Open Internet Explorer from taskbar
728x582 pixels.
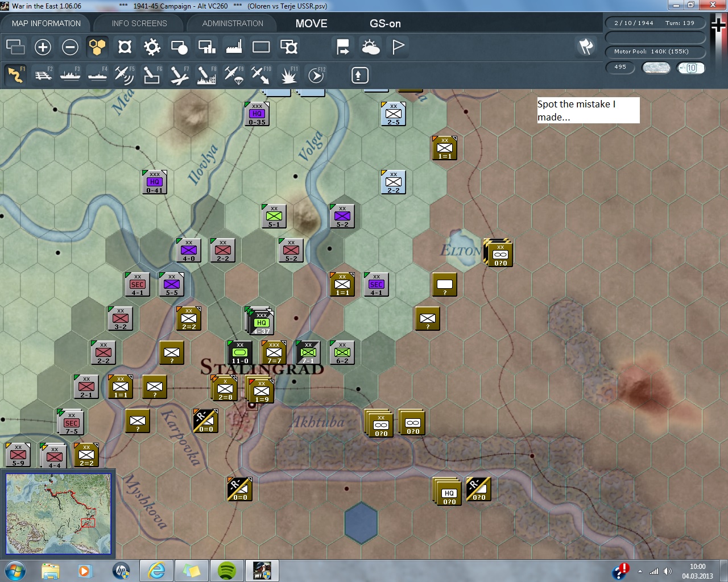[156, 571]
